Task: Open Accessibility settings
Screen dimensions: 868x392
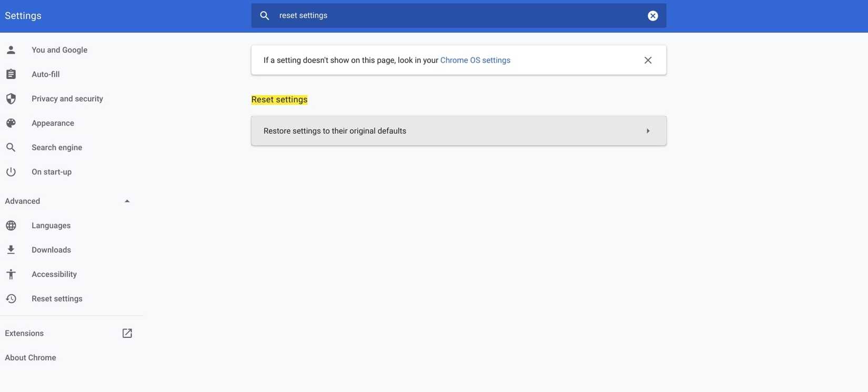Action: point(54,274)
